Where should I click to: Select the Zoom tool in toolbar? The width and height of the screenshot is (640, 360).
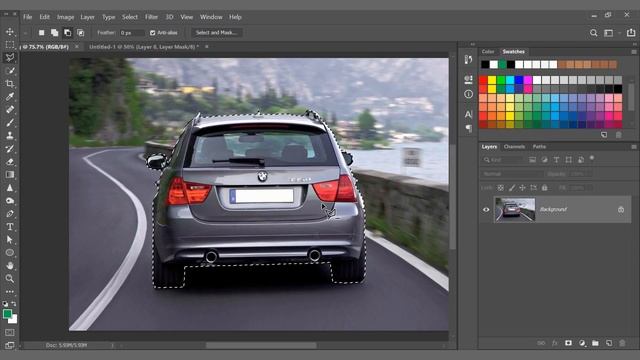point(10,279)
